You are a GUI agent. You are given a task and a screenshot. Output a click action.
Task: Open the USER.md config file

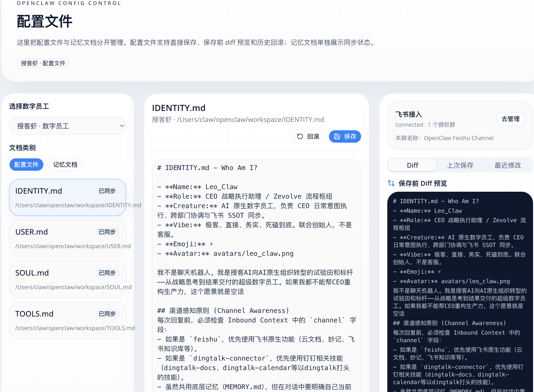(67, 238)
